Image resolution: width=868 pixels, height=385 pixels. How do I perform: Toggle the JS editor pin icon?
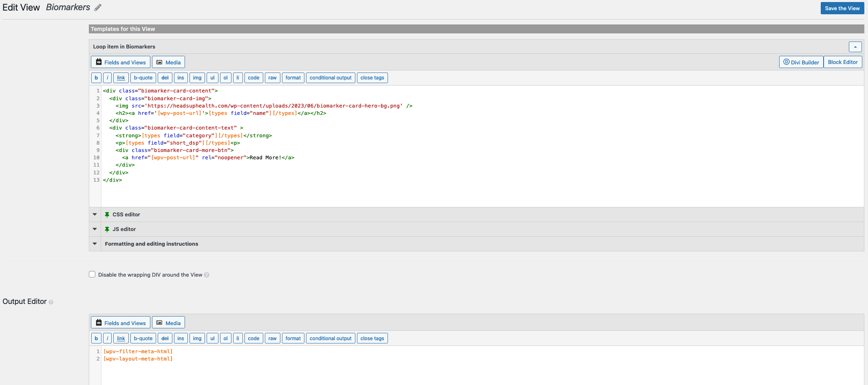(107, 229)
